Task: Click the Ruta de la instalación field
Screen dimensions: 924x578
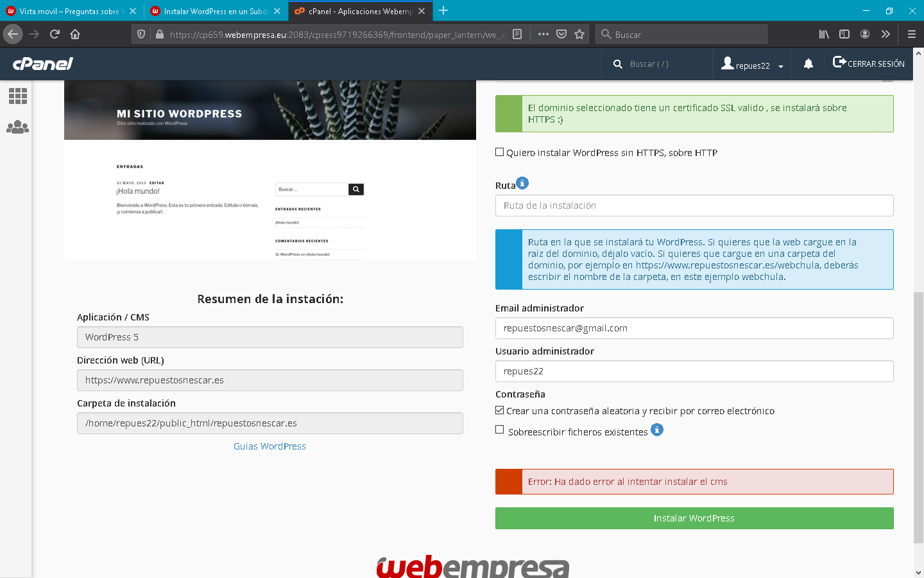Action: coord(694,206)
